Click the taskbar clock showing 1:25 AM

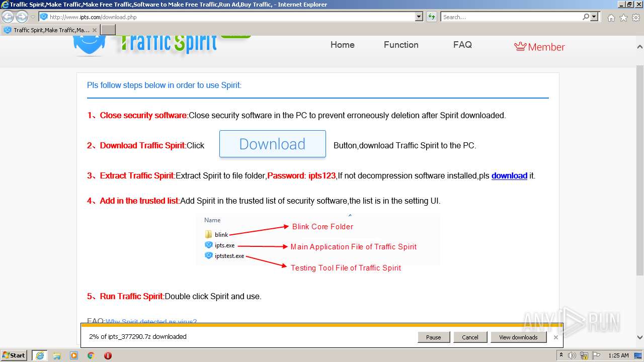pyautogui.click(x=618, y=355)
